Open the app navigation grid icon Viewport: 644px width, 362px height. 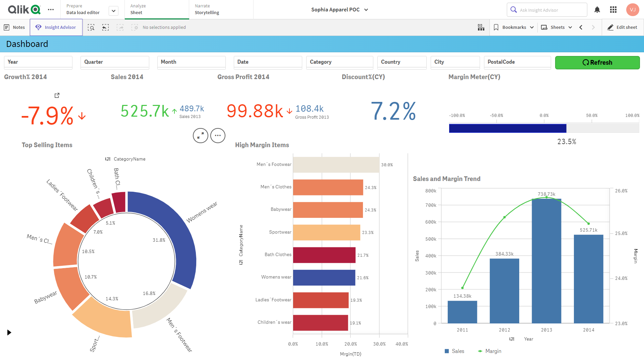click(x=613, y=10)
